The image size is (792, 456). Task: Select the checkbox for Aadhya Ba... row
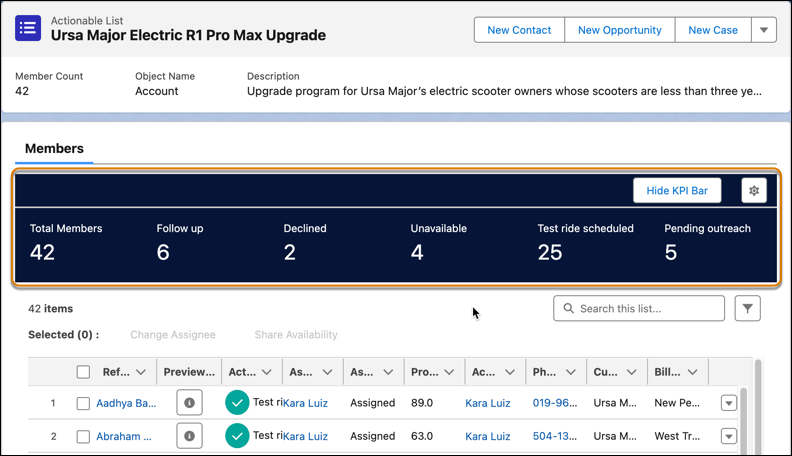click(x=83, y=403)
